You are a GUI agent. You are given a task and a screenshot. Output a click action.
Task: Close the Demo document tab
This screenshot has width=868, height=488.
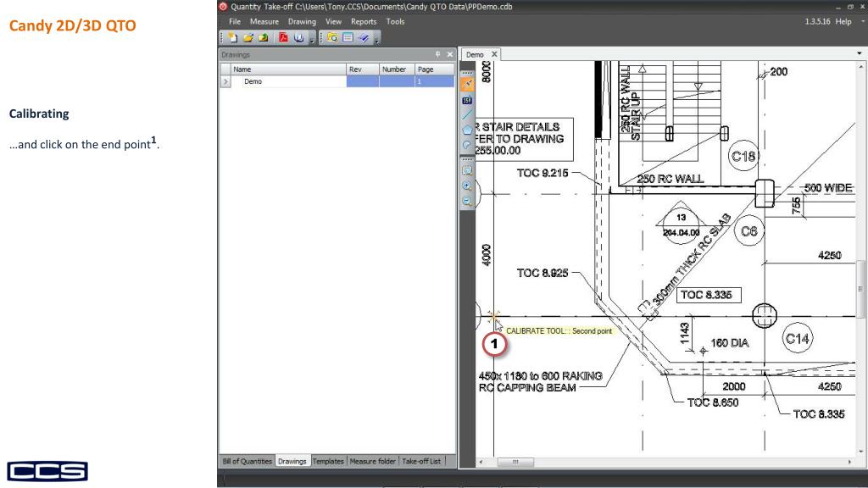[x=494, y=54]
